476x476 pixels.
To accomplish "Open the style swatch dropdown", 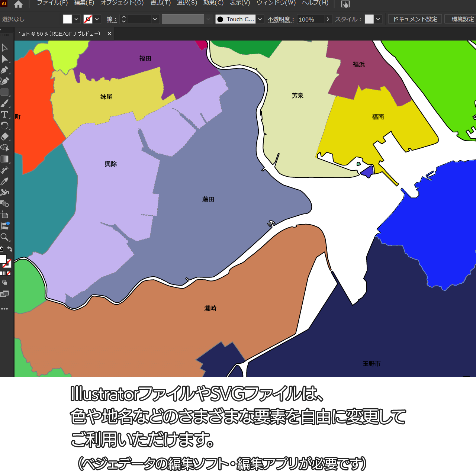I will coord(378,19).
